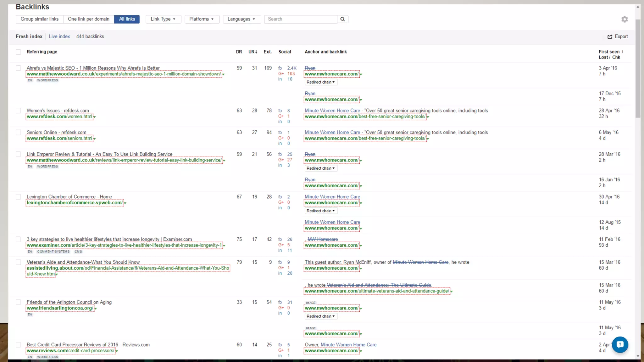
Task: Check the Lexington Chamber of Commerce row
Action: (x=19, y=197)
